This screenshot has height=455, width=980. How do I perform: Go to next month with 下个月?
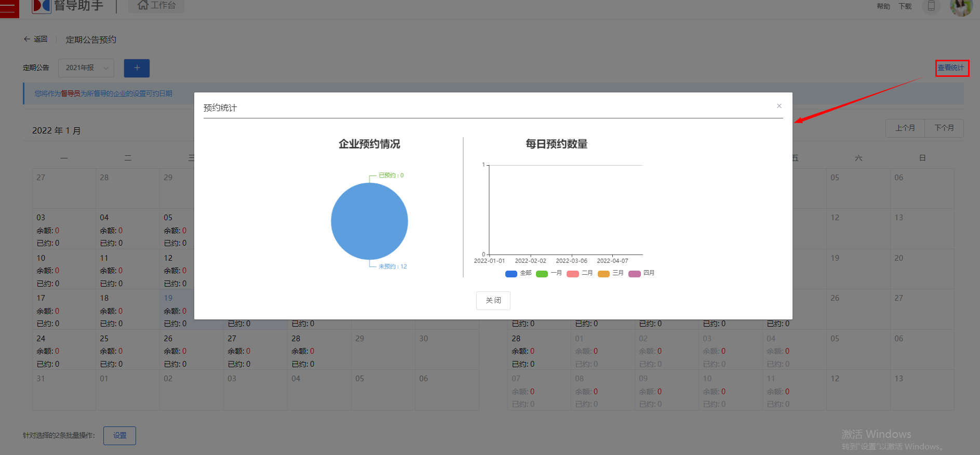944,128
